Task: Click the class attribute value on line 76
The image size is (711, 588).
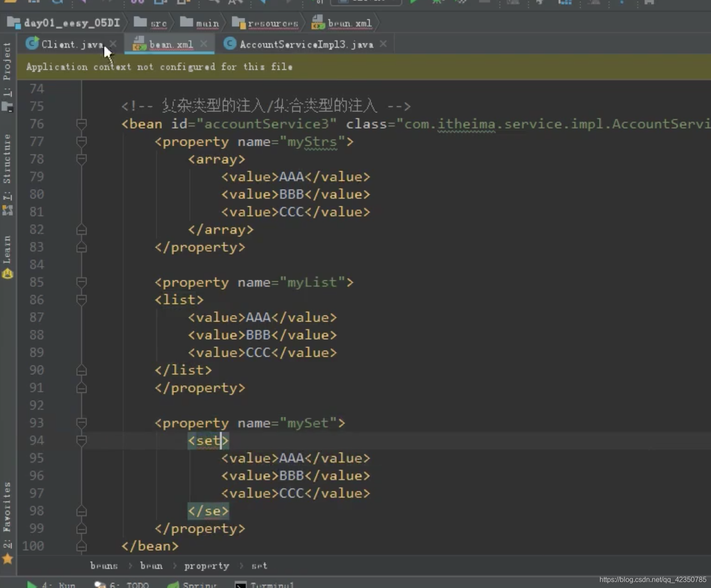Action: pyautogui.click(x=553, y=124)
